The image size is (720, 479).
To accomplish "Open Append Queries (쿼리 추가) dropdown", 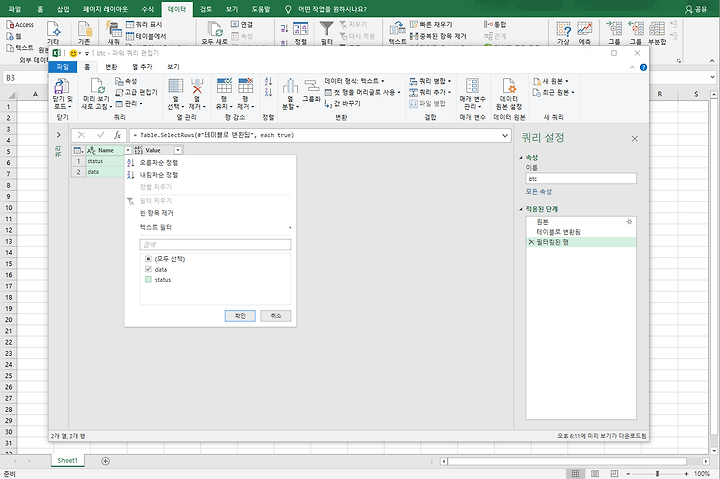I will 430,92.
